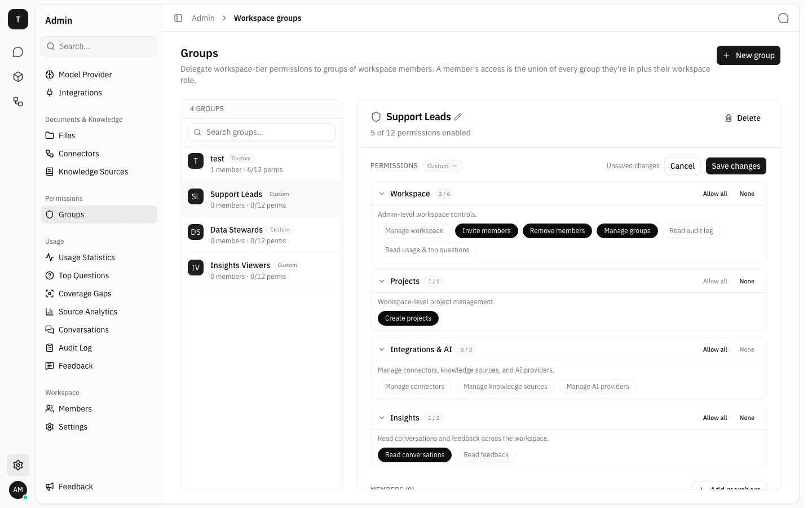Collapse the Integrations & AI section
Image resolution: width=812 pixels, height=508 pixels.
382,349
